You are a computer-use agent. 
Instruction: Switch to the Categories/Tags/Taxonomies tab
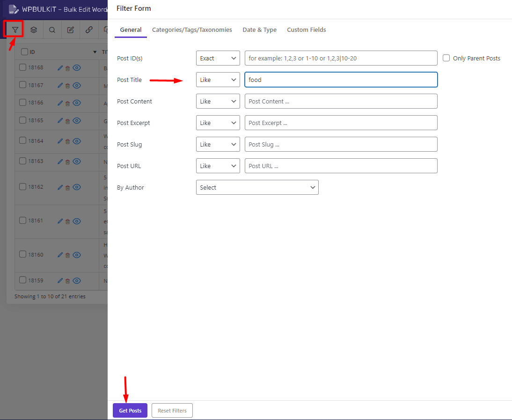192,29
